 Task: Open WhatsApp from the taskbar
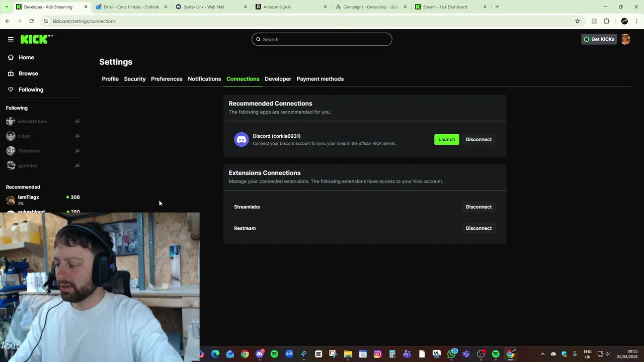tap(451, 354)
